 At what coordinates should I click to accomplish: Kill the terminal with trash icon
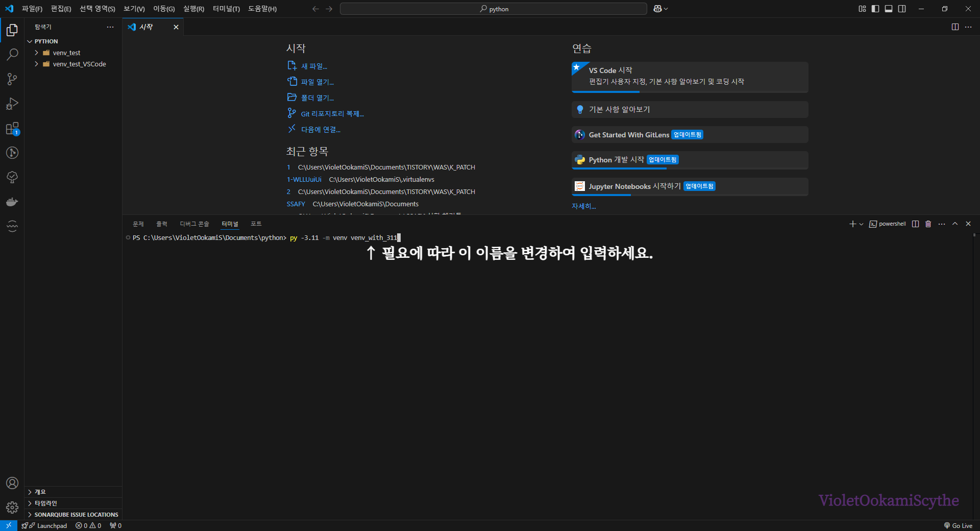click(928, 224)
